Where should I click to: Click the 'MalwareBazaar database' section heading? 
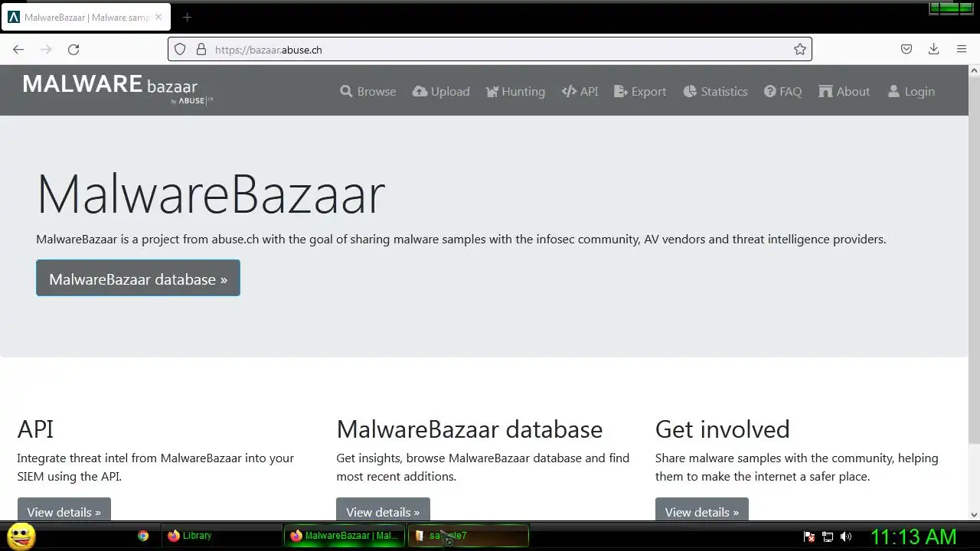(469, 429)
